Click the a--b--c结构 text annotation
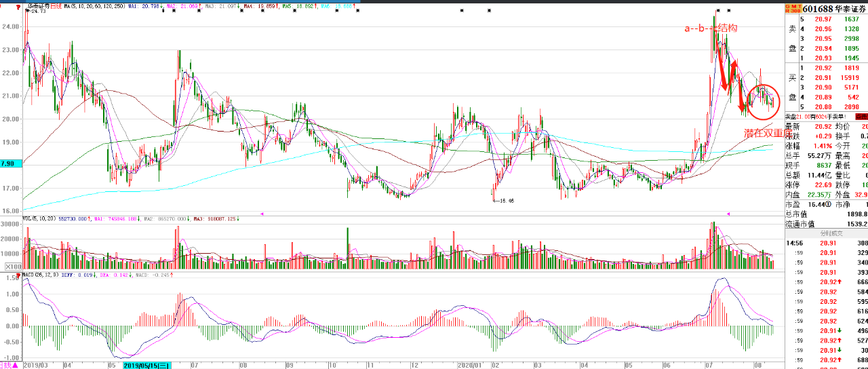This screenshot has width=868, height=369. pos(710,28)
